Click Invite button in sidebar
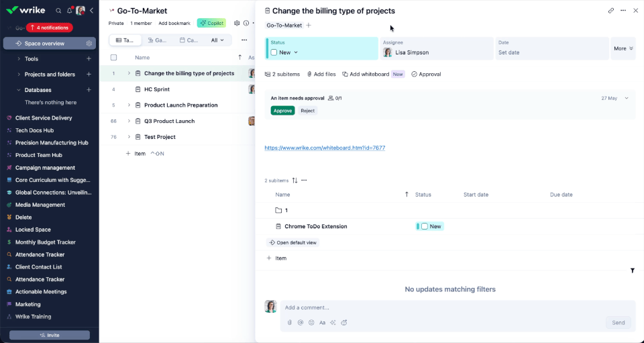 click(x=50, y=335)
